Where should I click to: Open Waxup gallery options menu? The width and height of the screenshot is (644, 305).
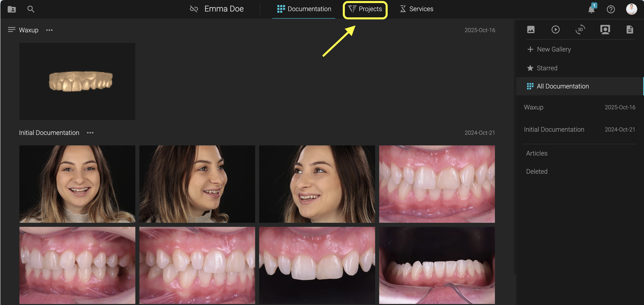(x=49, y=30)
